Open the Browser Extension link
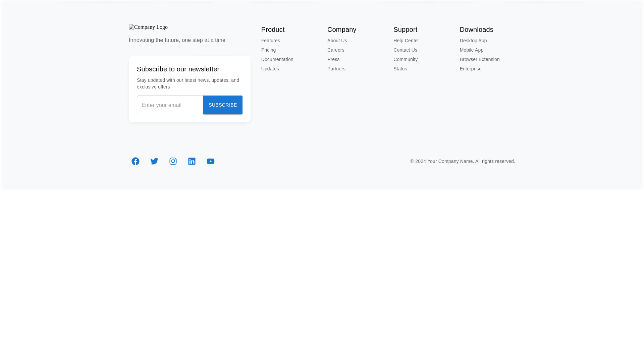The image size is (644, 362). [x=479, y=59]
